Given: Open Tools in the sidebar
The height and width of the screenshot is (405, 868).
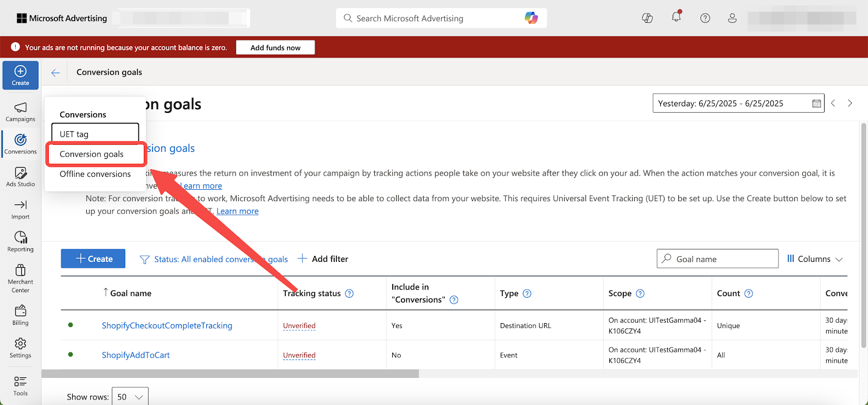Looking at the screenshot, I should (x=21, y=386).
